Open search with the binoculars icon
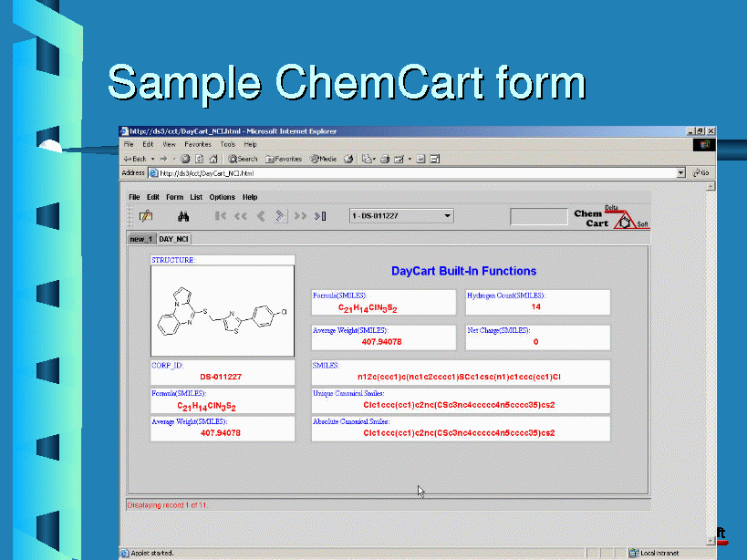 click(x=183, y=216)
